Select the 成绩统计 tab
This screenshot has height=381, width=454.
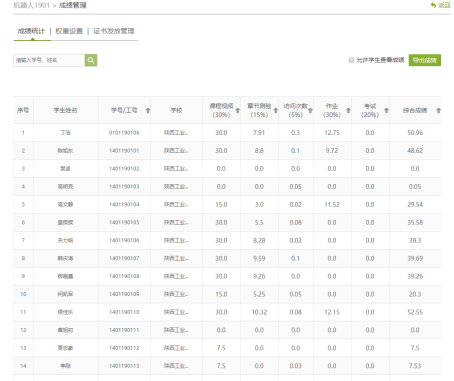pyautogui.click(x=31, y=31)
